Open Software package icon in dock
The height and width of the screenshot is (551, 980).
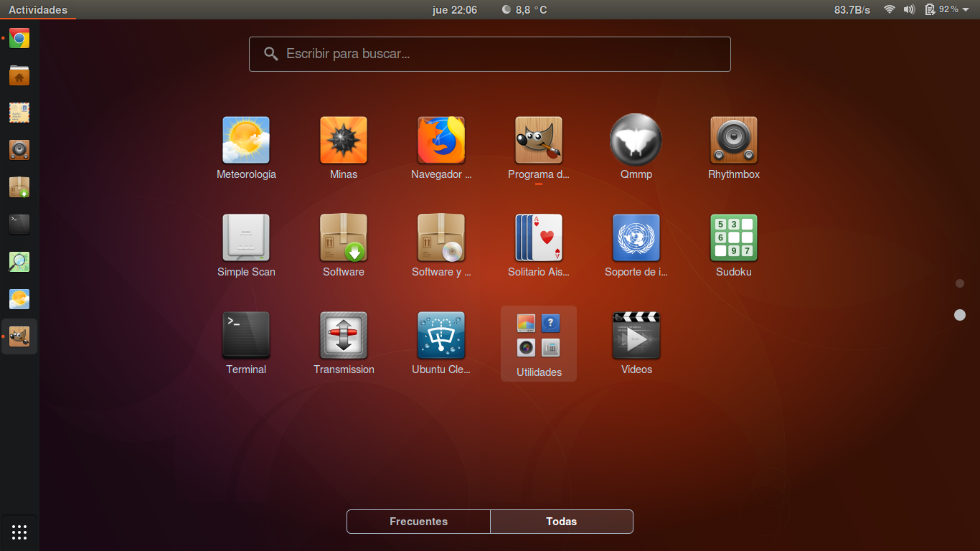point(19,187)
